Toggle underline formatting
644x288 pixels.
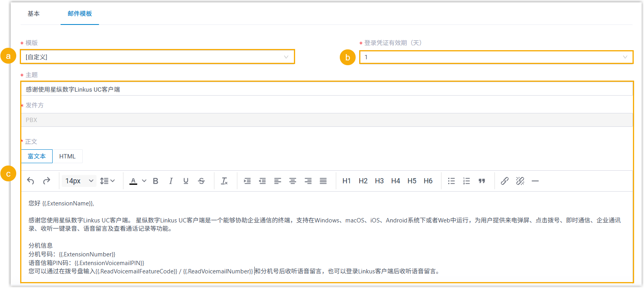click(186, 181)
